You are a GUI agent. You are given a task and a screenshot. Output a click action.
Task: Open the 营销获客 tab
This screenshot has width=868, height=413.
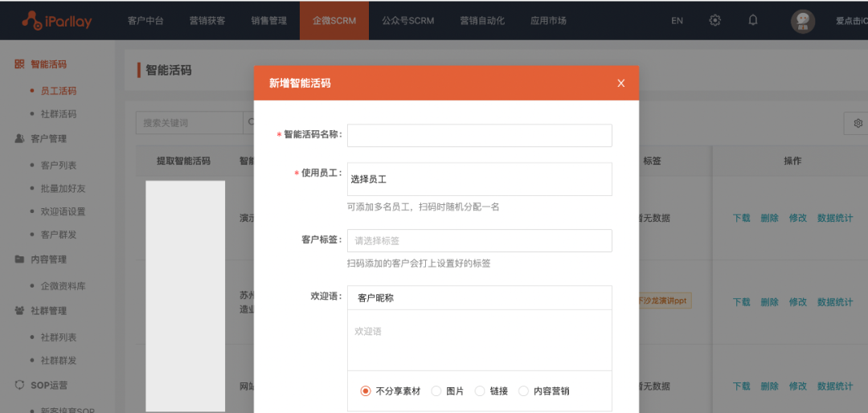coord(207,21)
